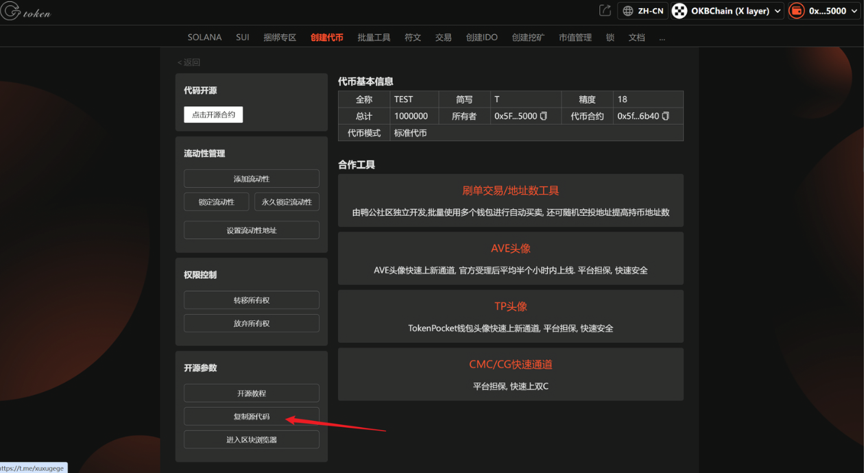Click the total supply value 1000000

tap(411, 117)
